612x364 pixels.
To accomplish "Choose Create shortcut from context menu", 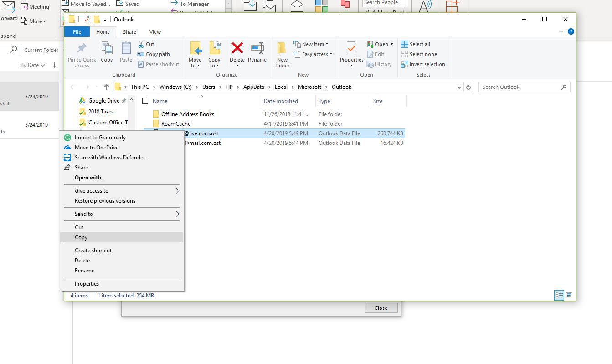I will tap(122, 251).
